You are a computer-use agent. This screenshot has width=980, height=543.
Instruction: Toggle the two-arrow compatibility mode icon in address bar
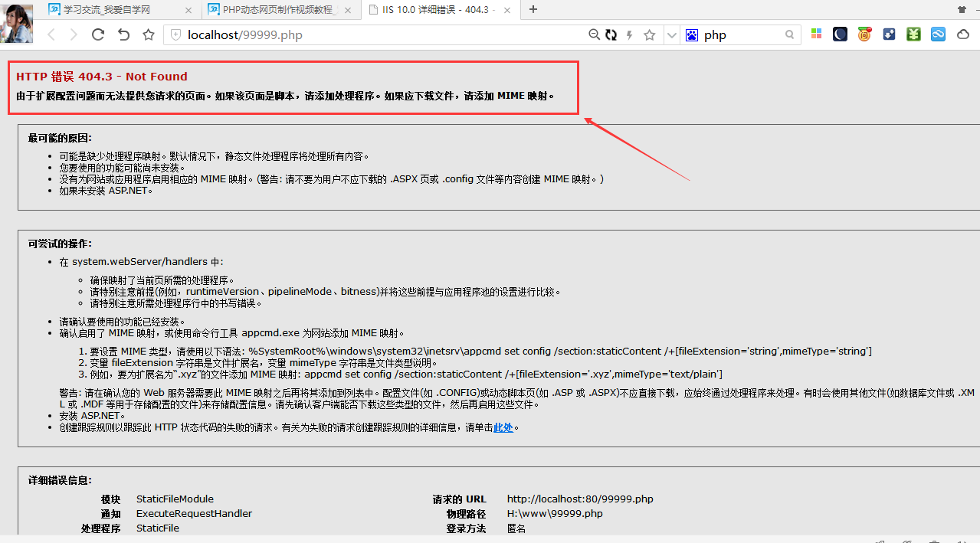[611, 34]
